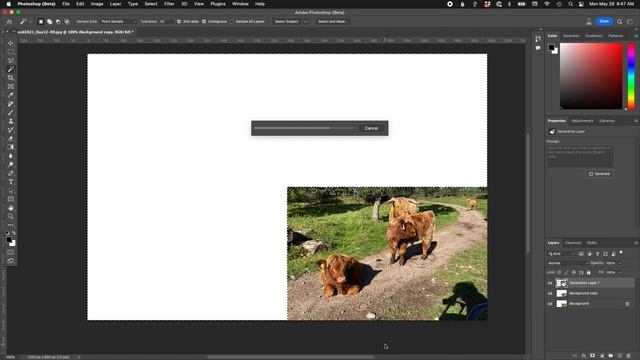Select the Eraser tool
The image size is (640, 360).
(x=11, y=138)
